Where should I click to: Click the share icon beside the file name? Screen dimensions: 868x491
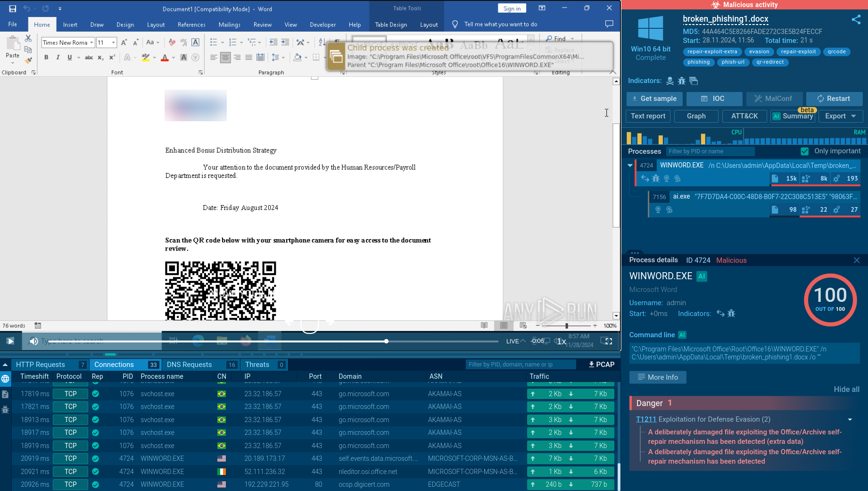[x=856, y=20]
